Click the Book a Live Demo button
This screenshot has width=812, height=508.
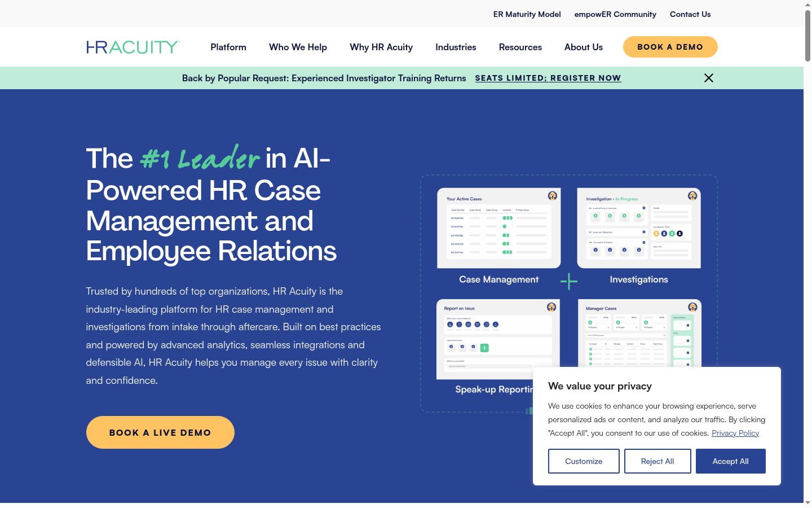point(160,432)
